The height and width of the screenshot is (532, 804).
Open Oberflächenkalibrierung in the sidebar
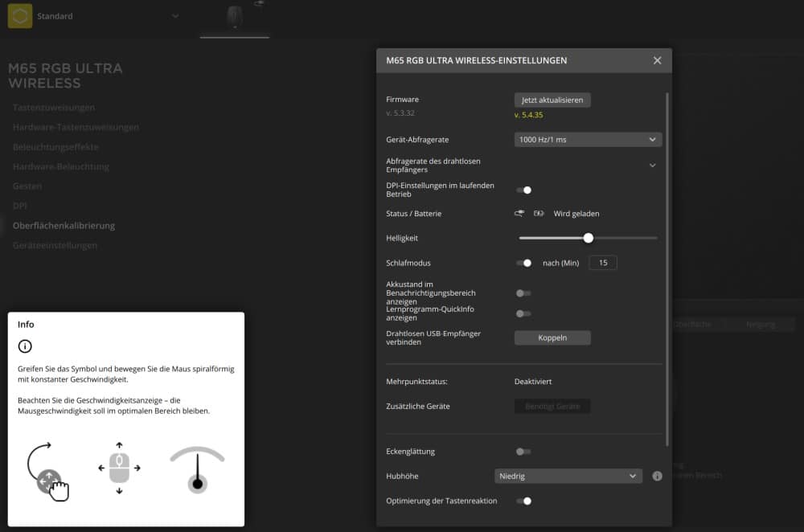click(64, 226)
